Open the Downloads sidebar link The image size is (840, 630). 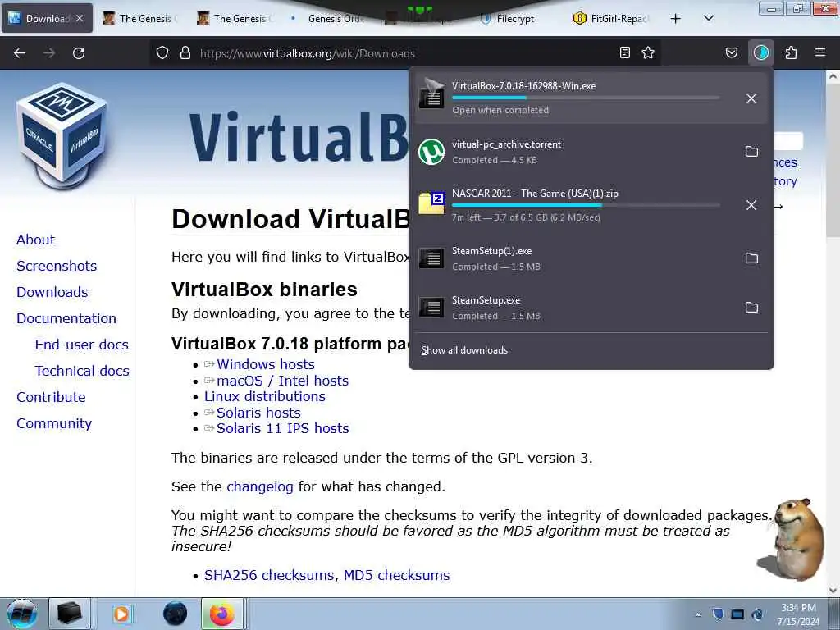[52, 292]
